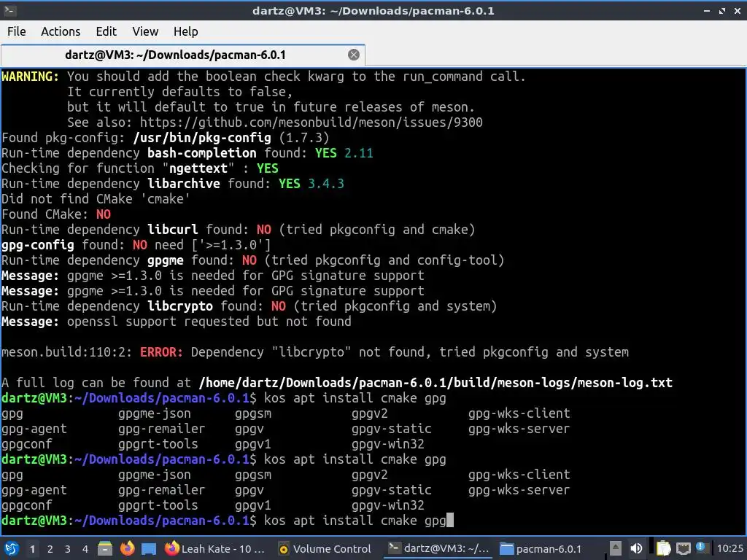Click the blue show-desktop icon in the panel
Screen dimensions: 747x560
pos(149,549)
